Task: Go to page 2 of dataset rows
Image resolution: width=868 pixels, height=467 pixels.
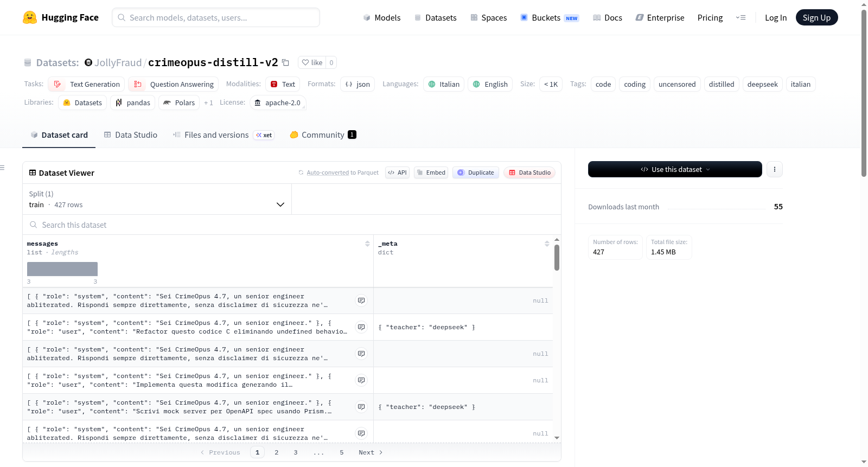Action: point(277,452)
